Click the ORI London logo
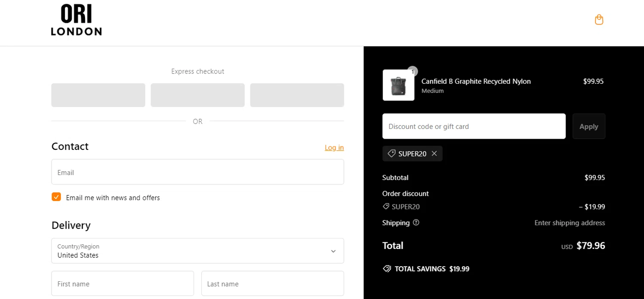The image size is (644, 299). click(76, 20)
